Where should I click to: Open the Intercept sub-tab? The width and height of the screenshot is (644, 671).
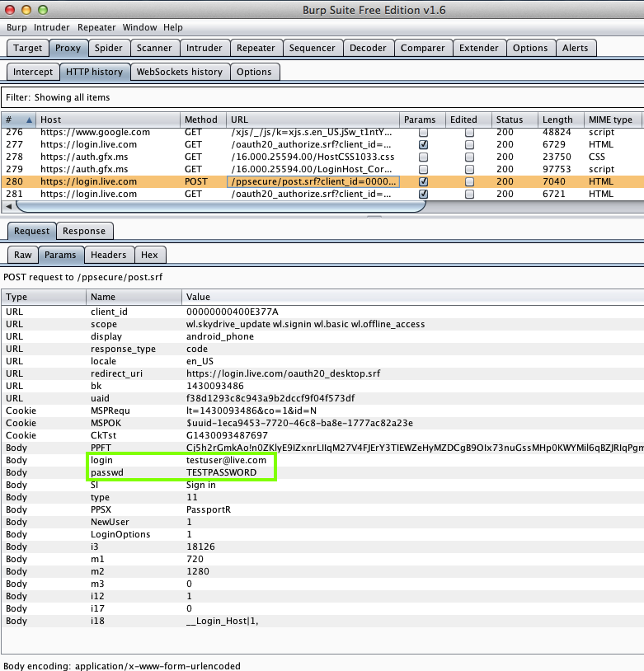click(x=33, y=72)
